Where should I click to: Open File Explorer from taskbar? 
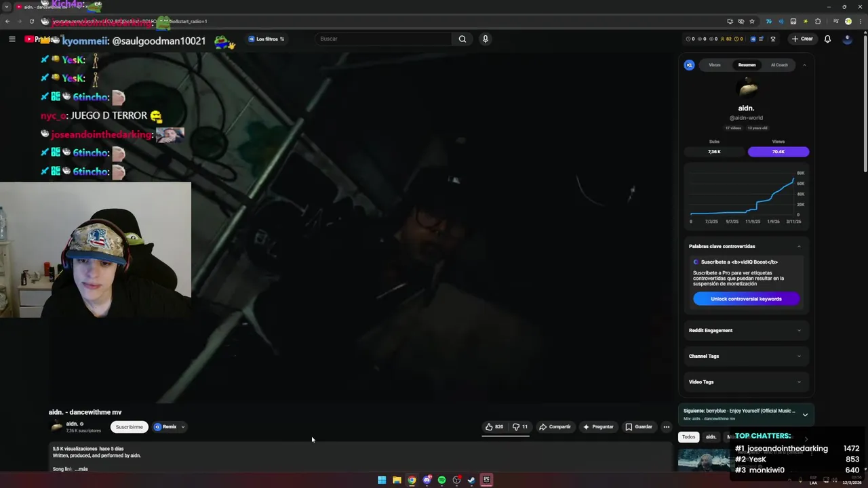[x=397, y=480]
